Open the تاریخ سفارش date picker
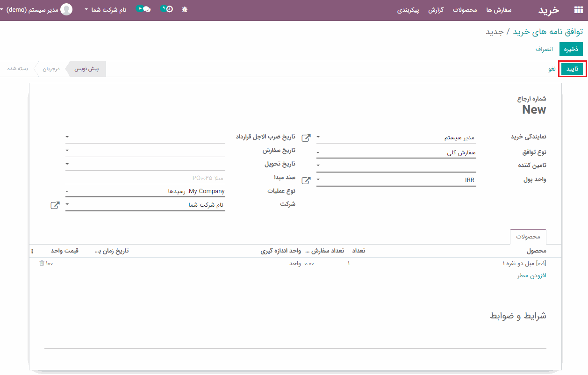This screenshot has height=375, width=588. click(67, 151)
